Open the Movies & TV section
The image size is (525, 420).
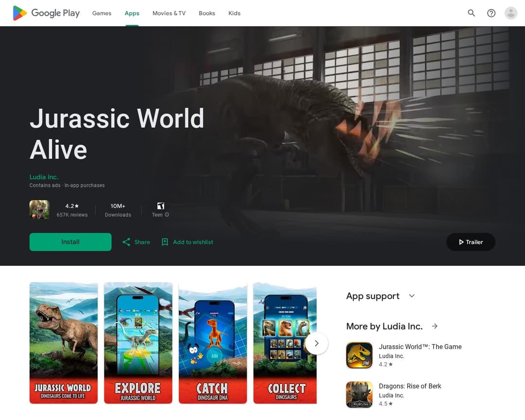[x=169, y=13]
